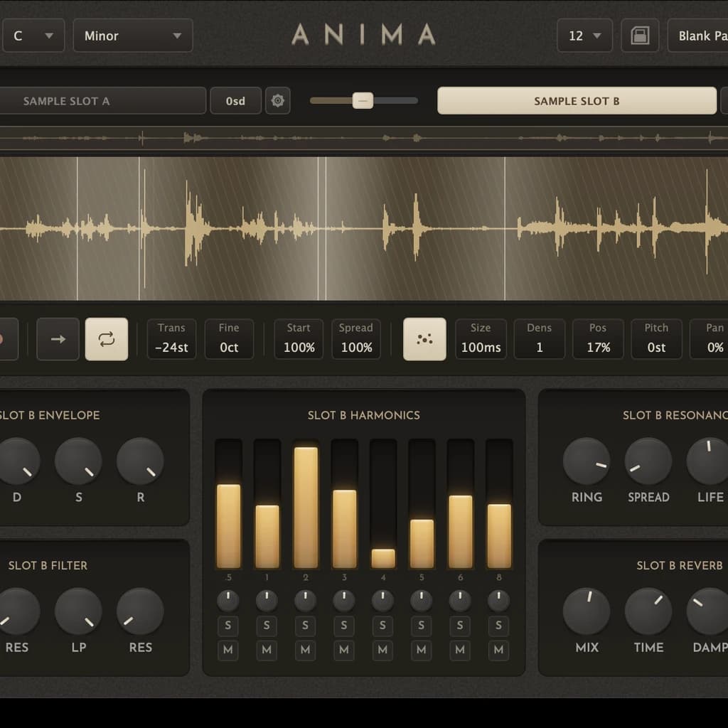Click the small knob under harmonic 6

pos(460,600)
